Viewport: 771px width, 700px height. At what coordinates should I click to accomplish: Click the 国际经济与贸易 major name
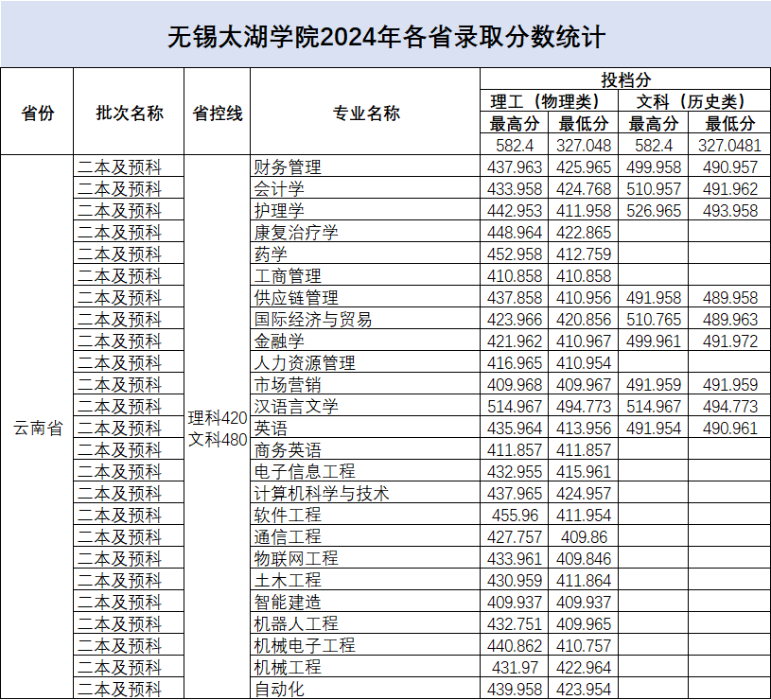[x=313, y=320]
